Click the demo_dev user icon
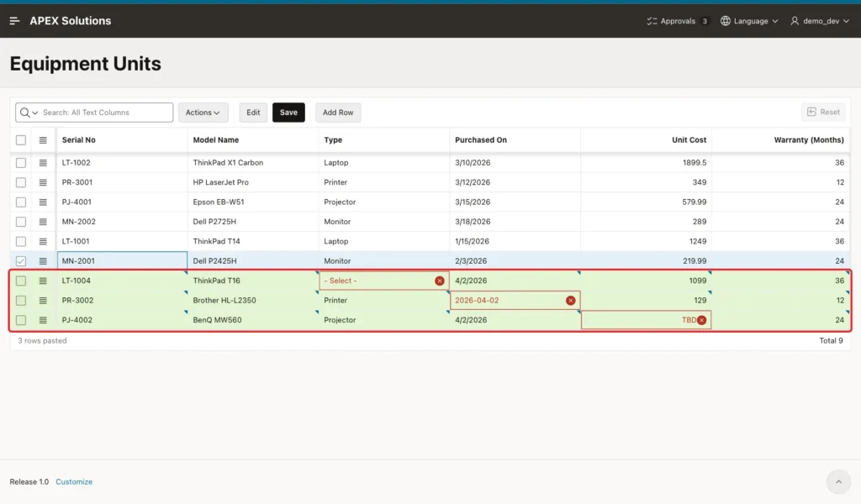Image resolution: width=861 pixels, height=504 pixels. (x=795, y=21)
